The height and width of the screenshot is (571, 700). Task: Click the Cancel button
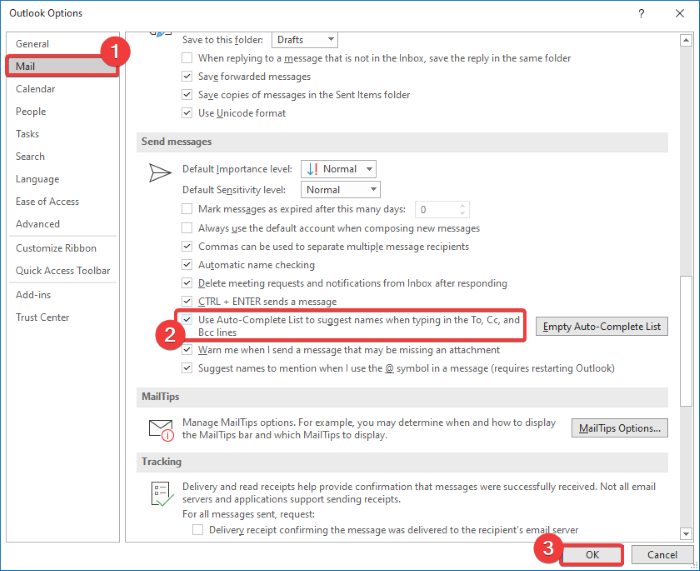(x=662, y=554)
